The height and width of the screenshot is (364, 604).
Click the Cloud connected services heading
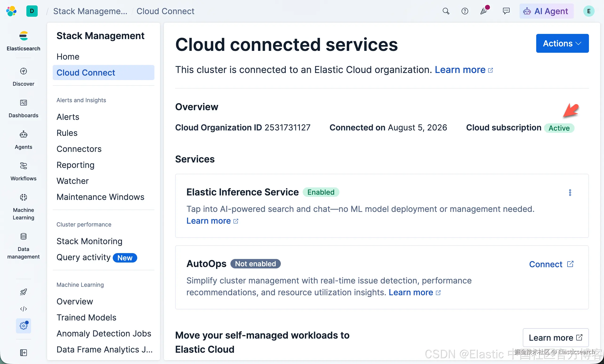click(286, 44)
